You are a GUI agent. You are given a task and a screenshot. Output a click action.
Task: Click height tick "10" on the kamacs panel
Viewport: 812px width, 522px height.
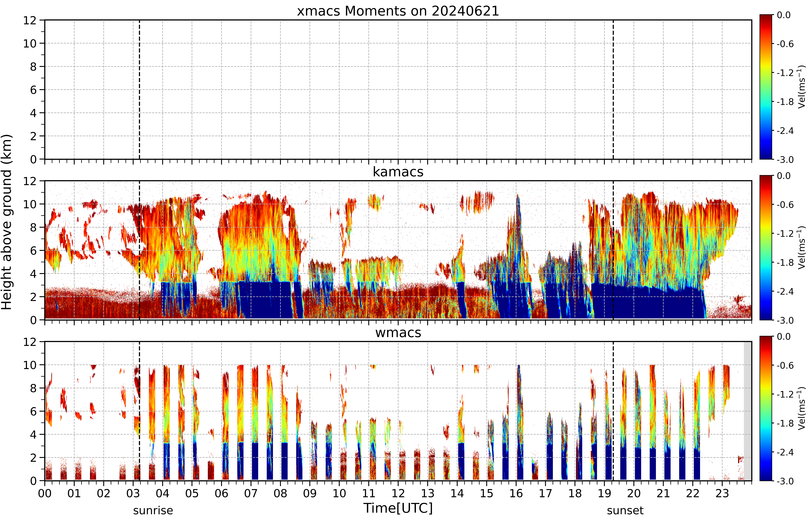click(30, 204)
